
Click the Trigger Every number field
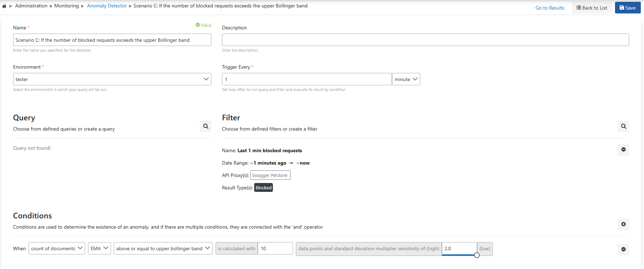tap(306, 79)
